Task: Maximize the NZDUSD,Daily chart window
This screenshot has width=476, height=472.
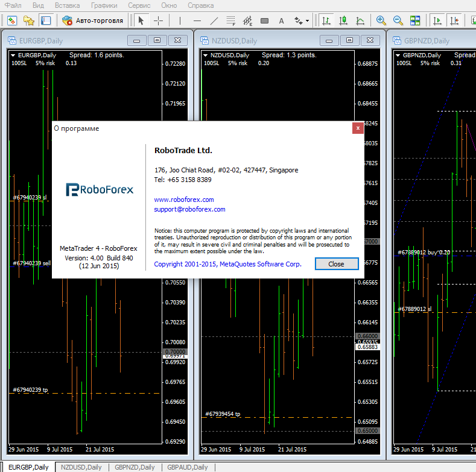Action: point(350,40)
